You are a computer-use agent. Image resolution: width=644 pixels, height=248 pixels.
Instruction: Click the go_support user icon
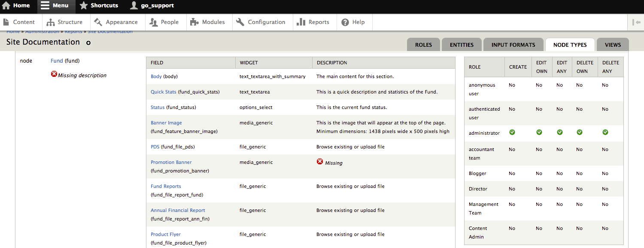coord(134,6)
